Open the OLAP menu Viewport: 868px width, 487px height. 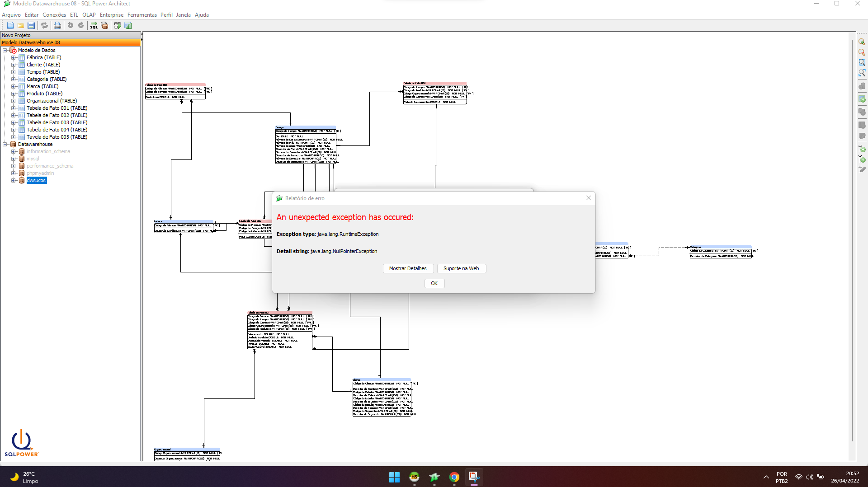[x=89, y=15]
